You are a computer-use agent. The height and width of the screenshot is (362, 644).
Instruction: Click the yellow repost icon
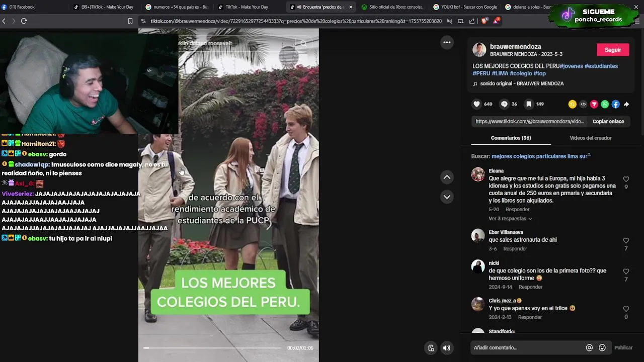tap(572, 104)
